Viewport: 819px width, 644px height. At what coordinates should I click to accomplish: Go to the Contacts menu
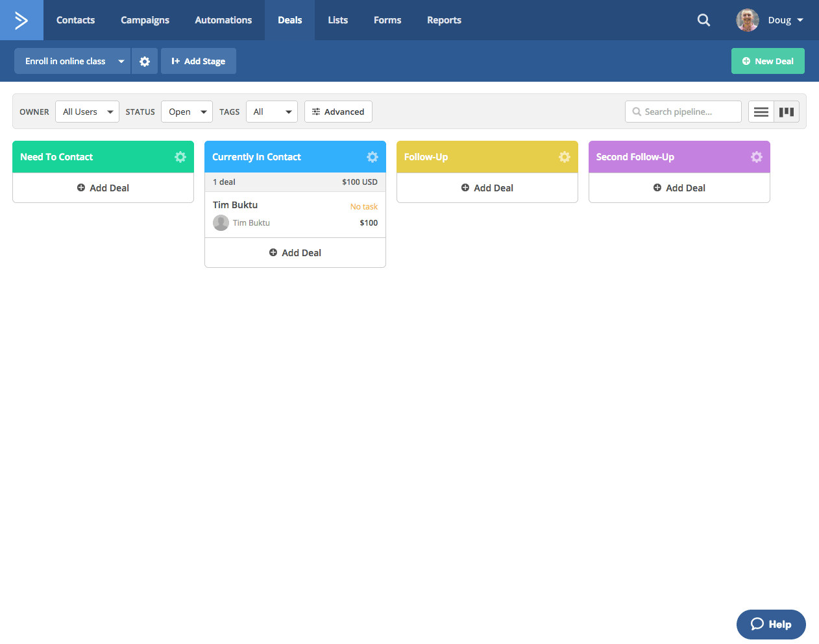tap(75, 20)
